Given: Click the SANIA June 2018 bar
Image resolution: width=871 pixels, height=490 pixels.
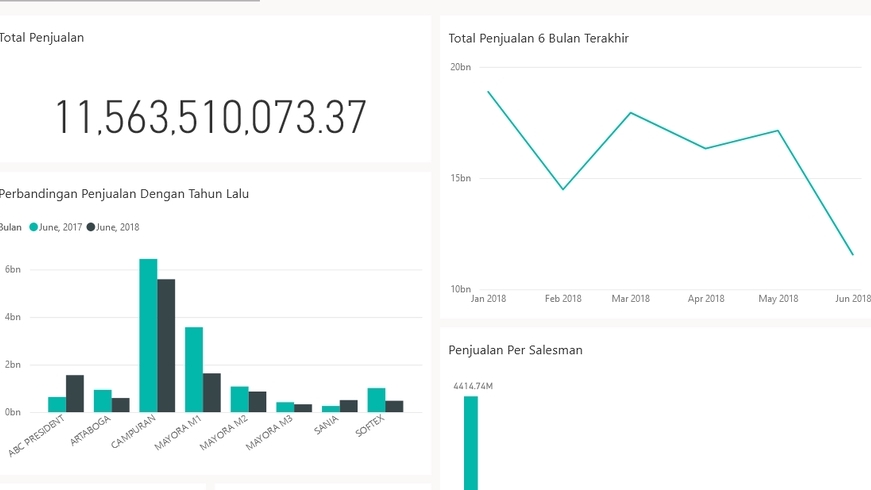Looking at the screenshot, I should 348,406.
